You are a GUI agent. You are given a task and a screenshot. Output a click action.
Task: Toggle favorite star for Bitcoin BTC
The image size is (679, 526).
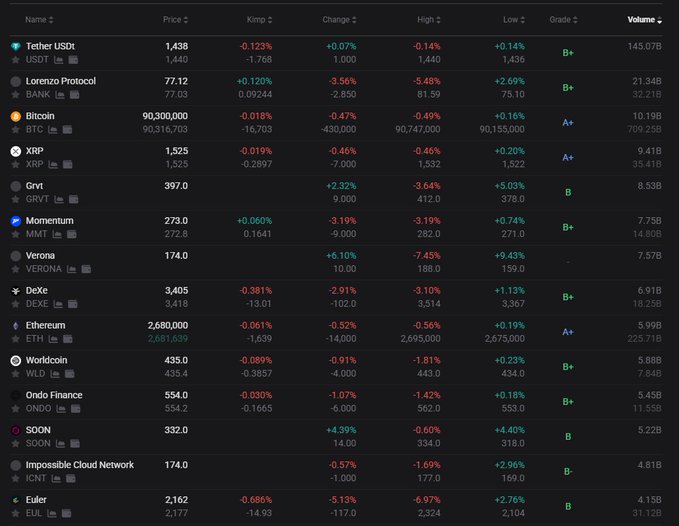pyautogui.click(x=16, y=129)
